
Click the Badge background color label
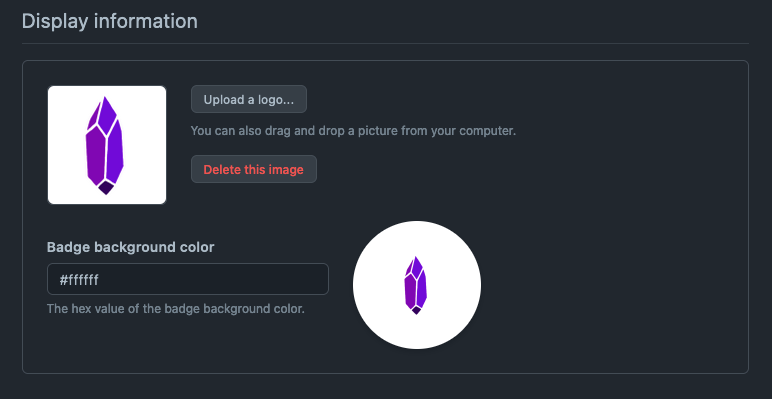click(130, 247)
